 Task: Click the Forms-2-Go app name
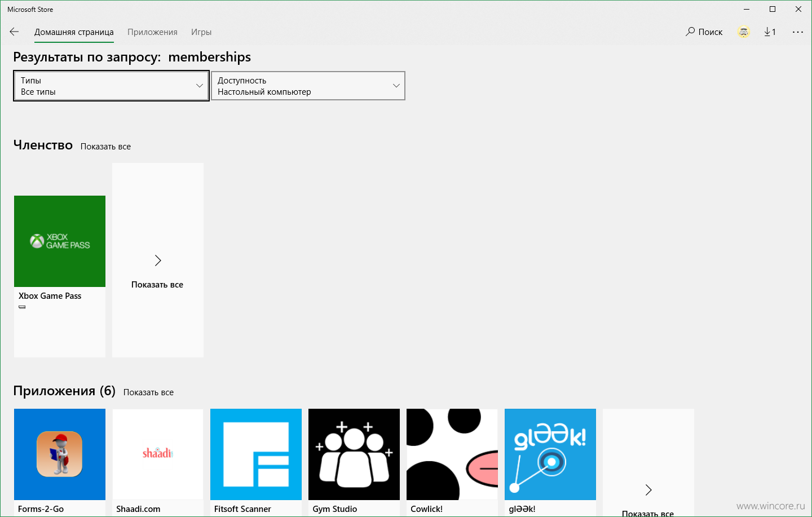[x=41, y=509]
